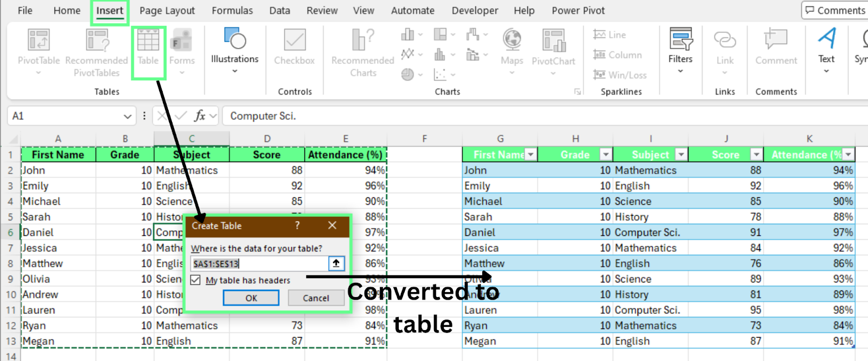This screenshot has height=361, width=868.
Task: Expand the formula bar function dropdown
Action: coord(213,116)
